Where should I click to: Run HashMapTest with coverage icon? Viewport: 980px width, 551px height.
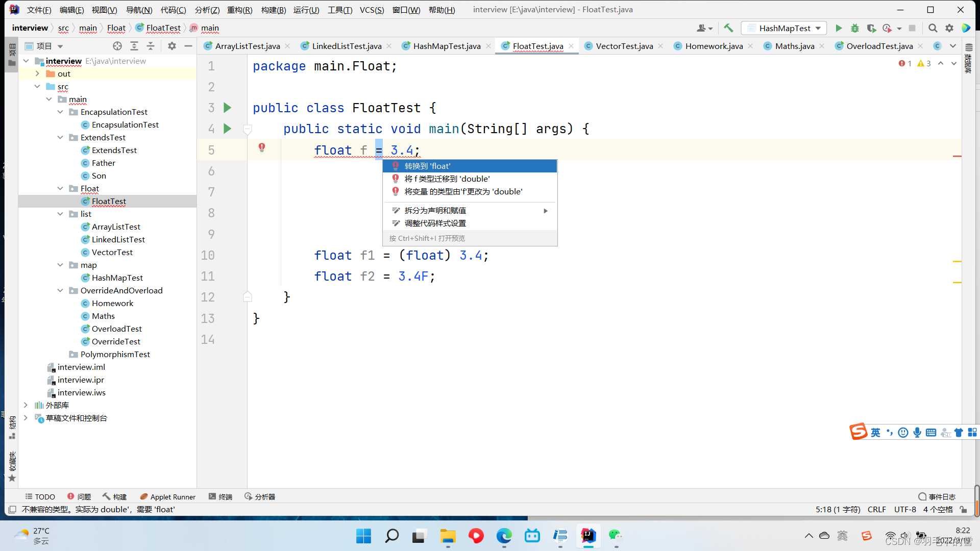[872, 28]
